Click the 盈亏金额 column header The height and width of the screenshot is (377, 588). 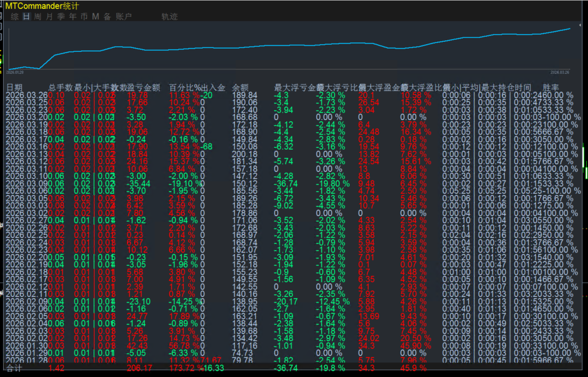click(x=143, y=88)
